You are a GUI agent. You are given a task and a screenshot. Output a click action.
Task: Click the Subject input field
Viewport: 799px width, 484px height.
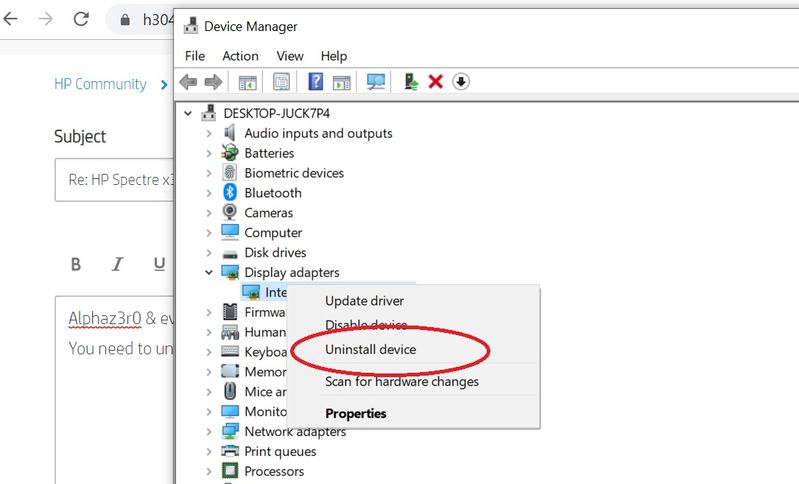point(114,180)
